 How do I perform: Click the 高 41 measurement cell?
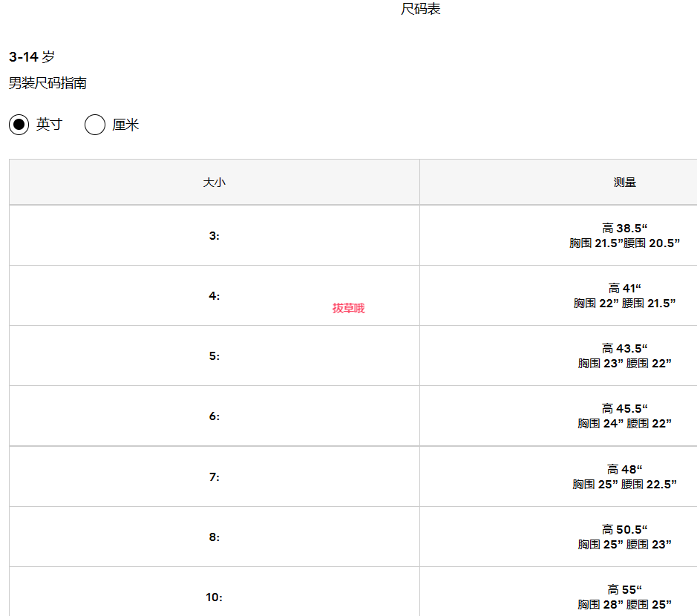(625, 295)
